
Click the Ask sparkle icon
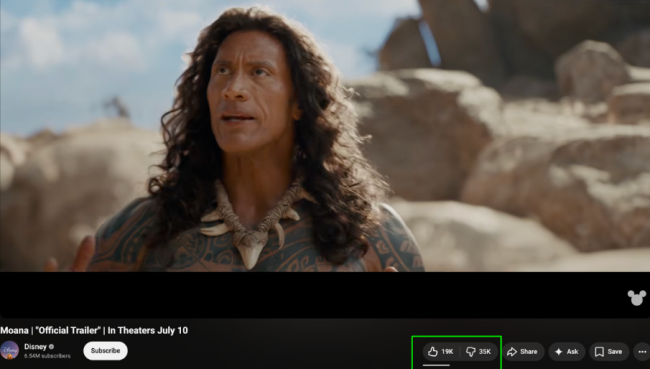coord(558,352)
